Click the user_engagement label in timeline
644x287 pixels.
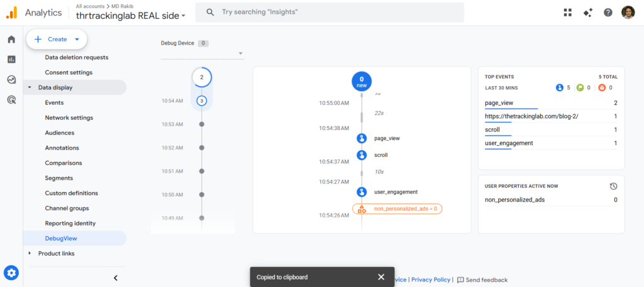[396, 192]
